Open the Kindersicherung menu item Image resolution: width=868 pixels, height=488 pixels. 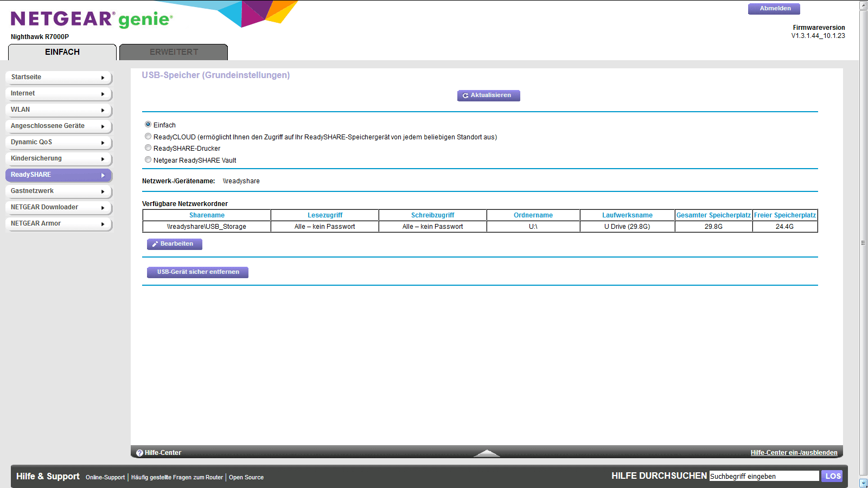(x=59, y=158)
